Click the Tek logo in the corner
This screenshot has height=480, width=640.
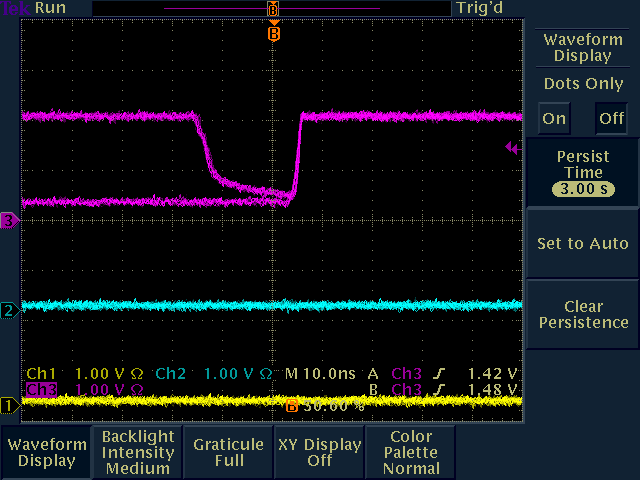pyautogui.click(x=14, y=8)
